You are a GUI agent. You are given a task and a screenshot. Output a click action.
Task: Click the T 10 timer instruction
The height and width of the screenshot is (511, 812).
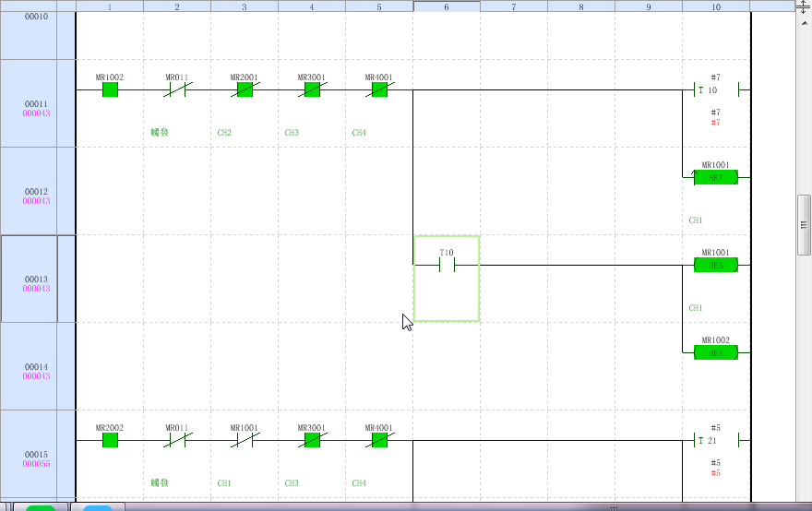pyautogui.click(x=715, y=90)
